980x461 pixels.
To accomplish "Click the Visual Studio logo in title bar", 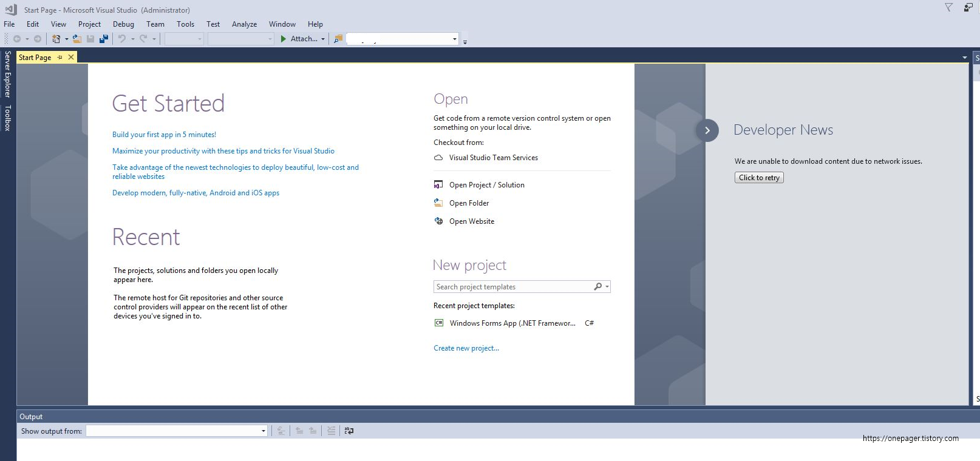I will pos(11,10).
